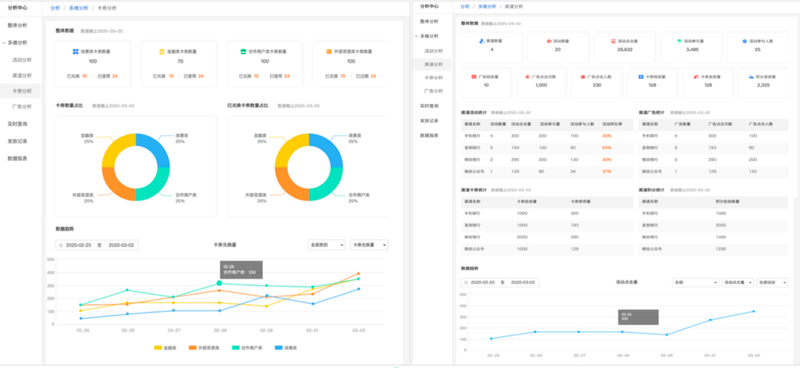Click the orange 外部资源类卡券数量 card icon
Viewport: 800px width, 368px height.
pyautogui.click(x=330, y=52)
